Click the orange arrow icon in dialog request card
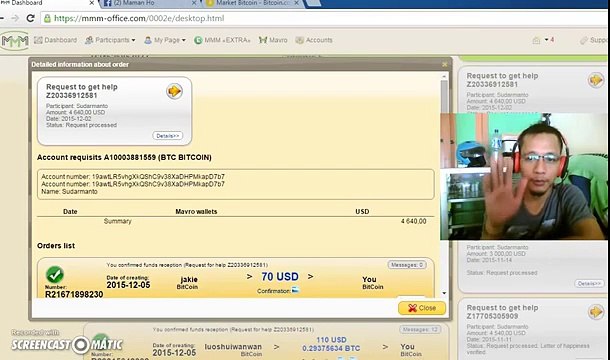Viewport: 610px width, 360px height. tap(174, 91)
